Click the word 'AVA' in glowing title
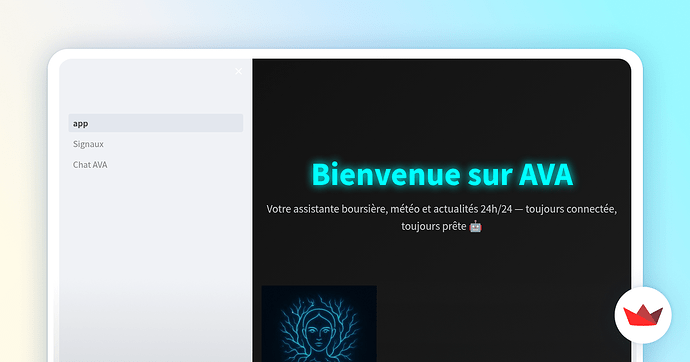Screen dimensions: 690x362 coord(546,175)
